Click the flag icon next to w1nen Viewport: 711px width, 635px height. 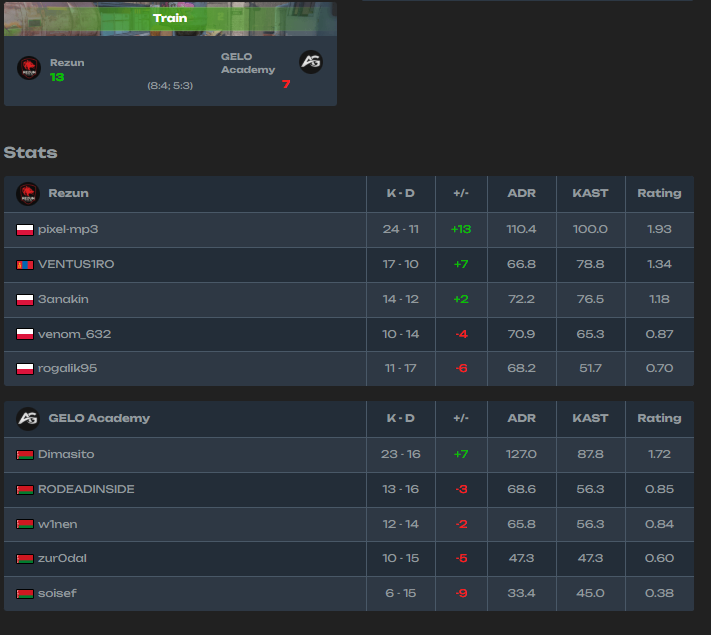25,525
